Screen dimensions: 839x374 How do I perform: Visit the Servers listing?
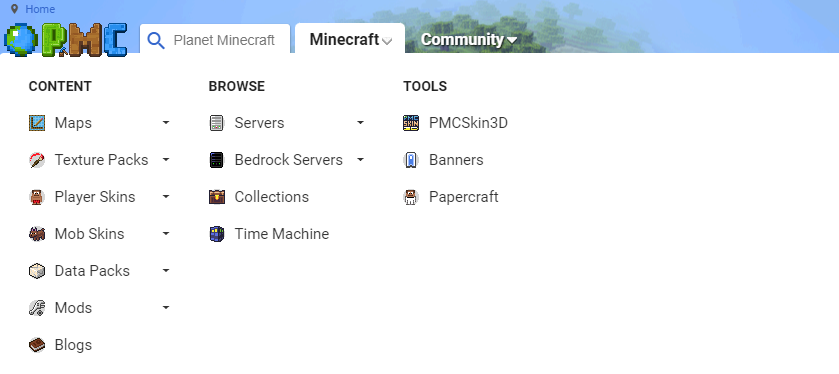point(259,123)
